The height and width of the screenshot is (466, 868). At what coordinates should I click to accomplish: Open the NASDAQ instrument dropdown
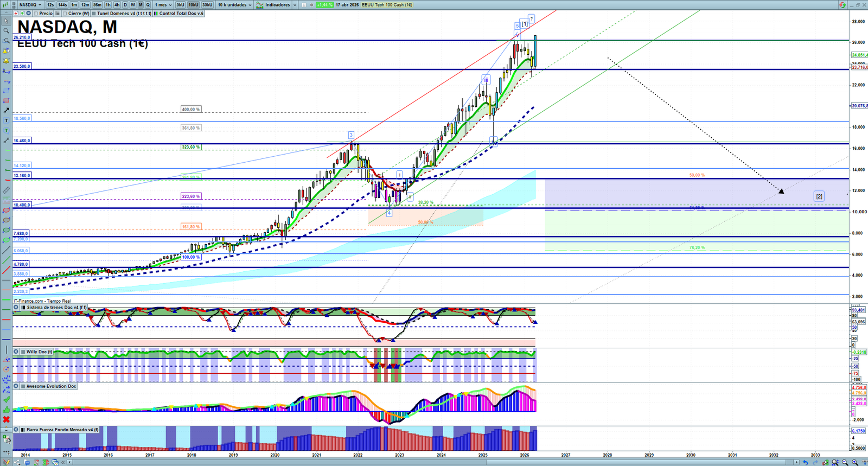click(30, 5)
